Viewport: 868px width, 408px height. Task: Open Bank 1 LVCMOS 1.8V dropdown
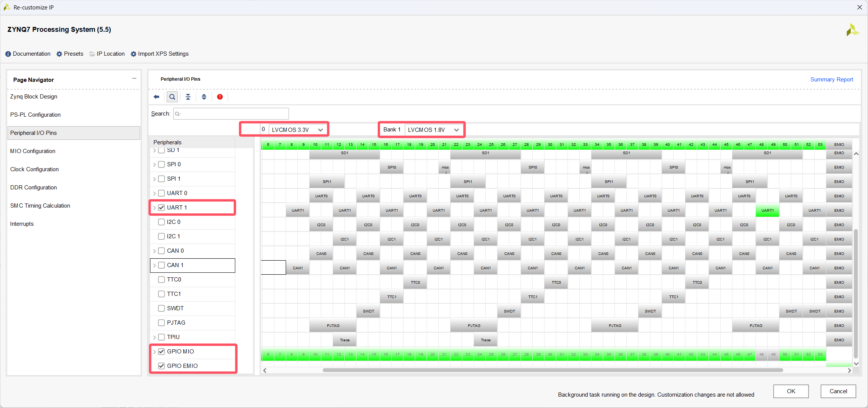coord(434,130)
